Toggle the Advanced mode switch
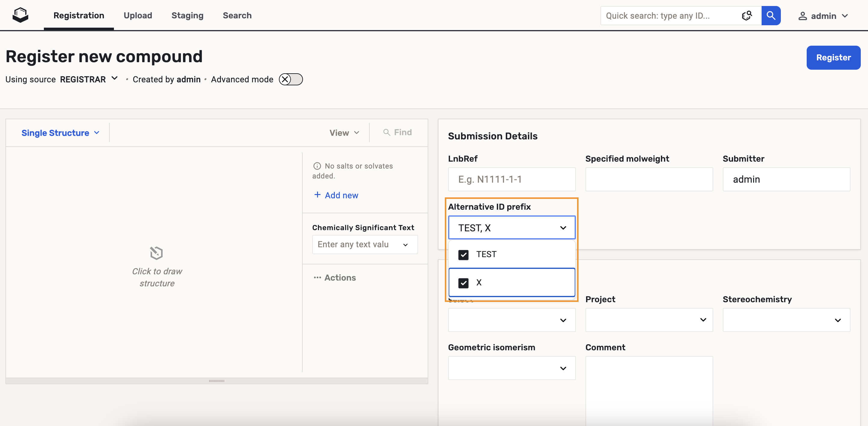Viewport: 868px width, 426px height. coord(290,80)
